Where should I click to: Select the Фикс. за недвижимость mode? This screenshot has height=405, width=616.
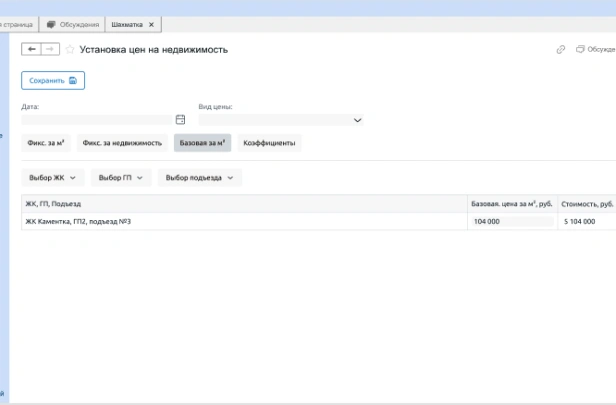122,143
